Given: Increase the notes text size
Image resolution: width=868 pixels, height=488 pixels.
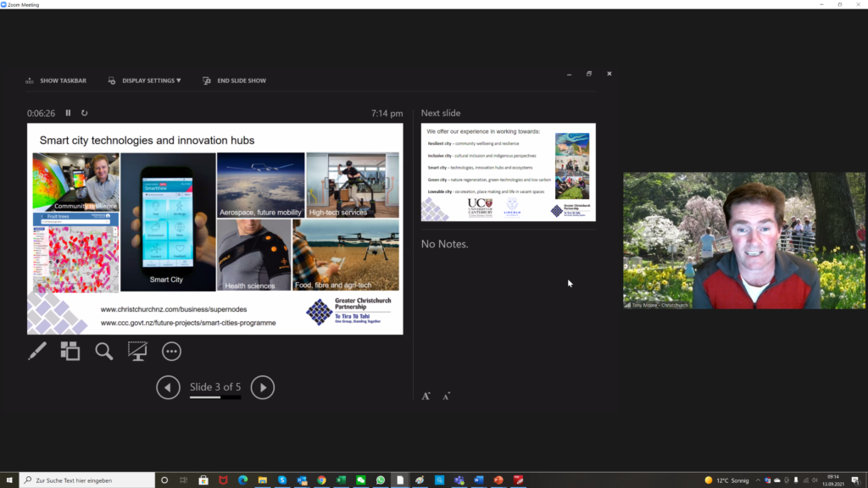Looking at the screenshot, I should (x=426, y=396).
